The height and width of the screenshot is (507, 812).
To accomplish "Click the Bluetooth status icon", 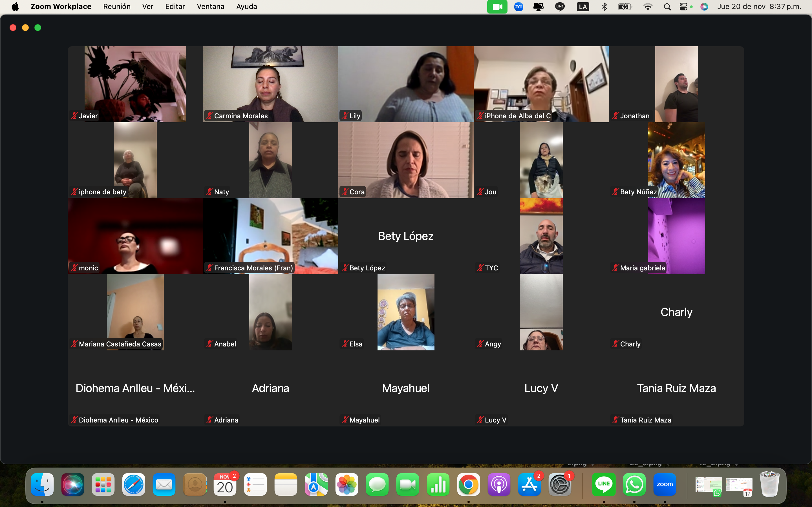I will (604, 7).
